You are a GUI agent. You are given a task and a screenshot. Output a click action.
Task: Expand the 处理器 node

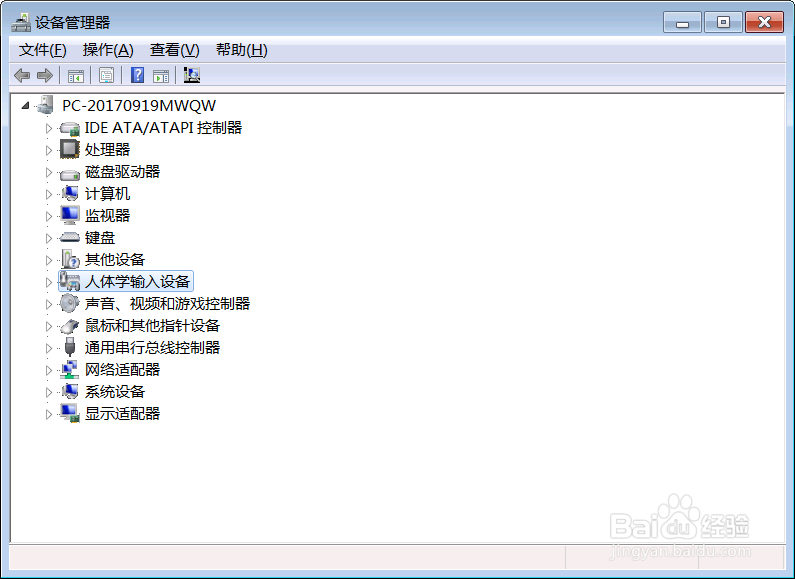(x=49, y=150)
